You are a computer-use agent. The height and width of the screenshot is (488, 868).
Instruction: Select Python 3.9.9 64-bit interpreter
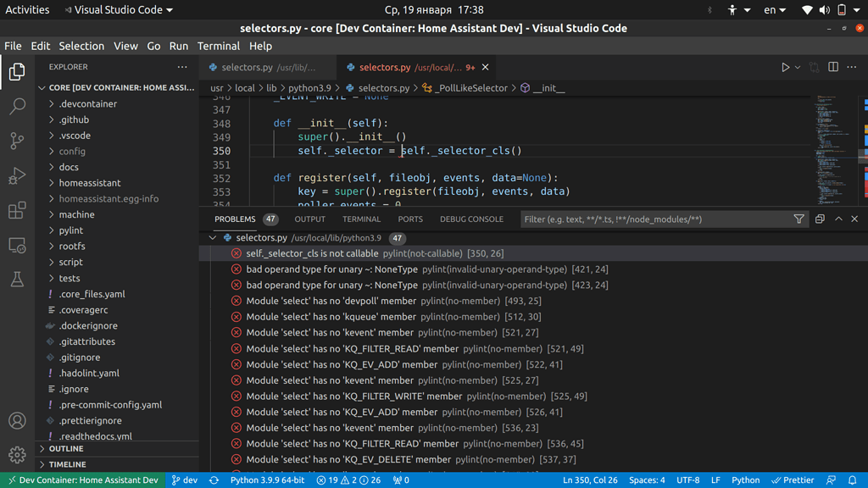(267, 480)
